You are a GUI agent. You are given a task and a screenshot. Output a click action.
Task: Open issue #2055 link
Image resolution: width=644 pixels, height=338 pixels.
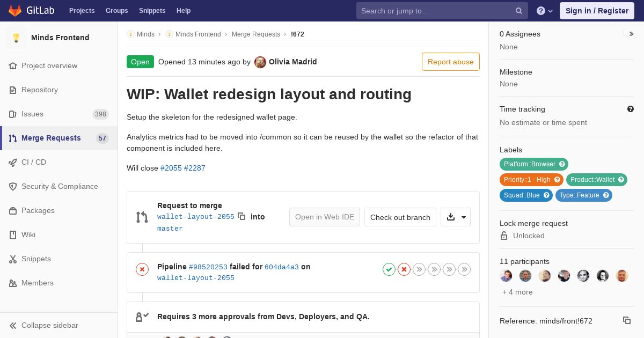pos(171,168)
